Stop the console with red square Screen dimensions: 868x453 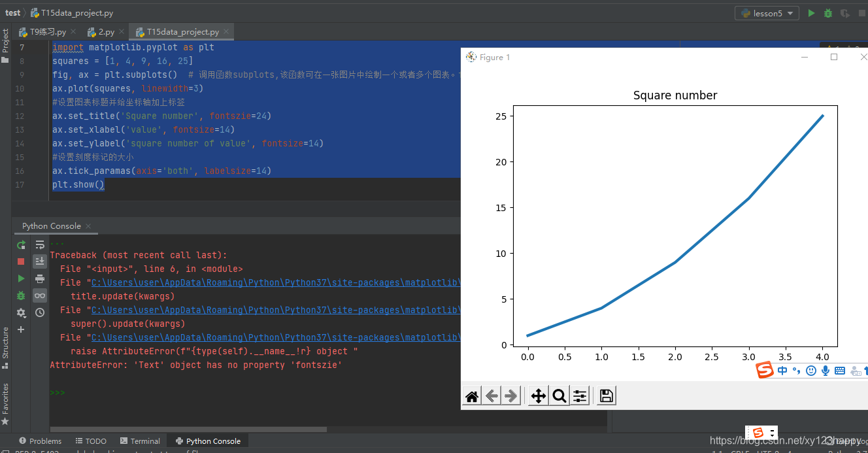pos(21,261)
